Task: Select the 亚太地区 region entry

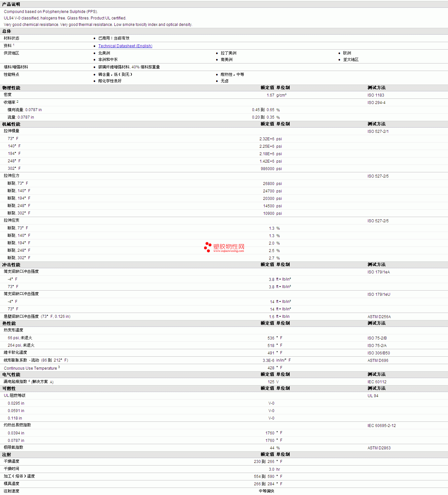Action: pyautogui.click(x=351, y=60)
